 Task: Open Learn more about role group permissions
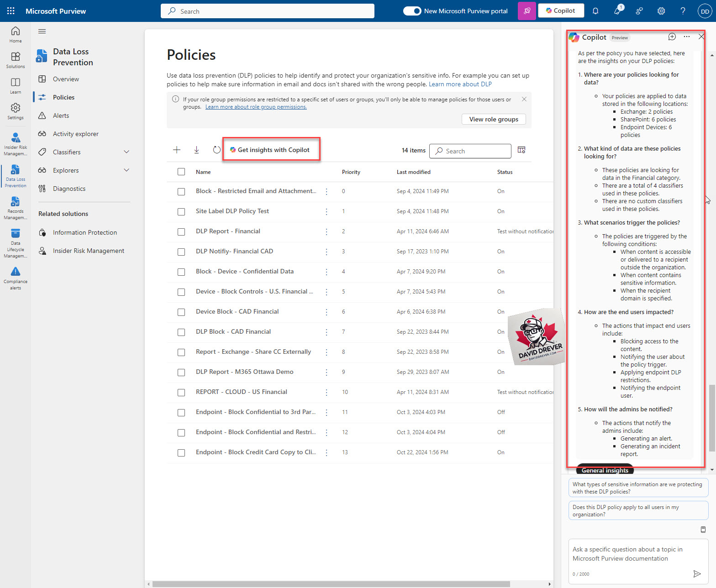(x=256, y=107)
